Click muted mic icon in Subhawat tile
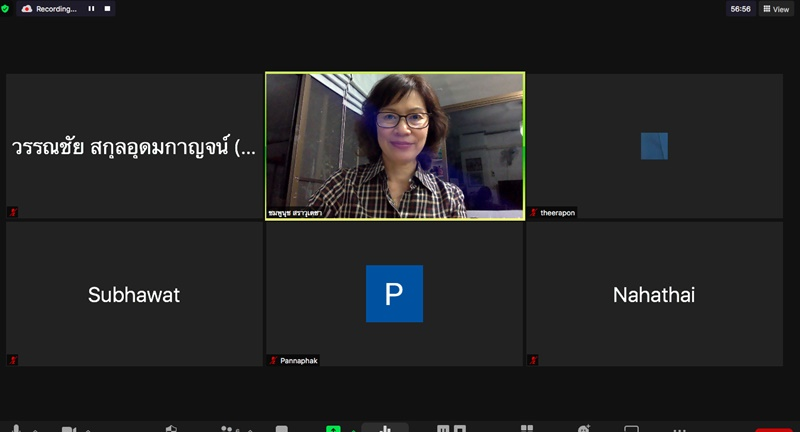This screenshot has width=800, height=432. coord(13,360)
